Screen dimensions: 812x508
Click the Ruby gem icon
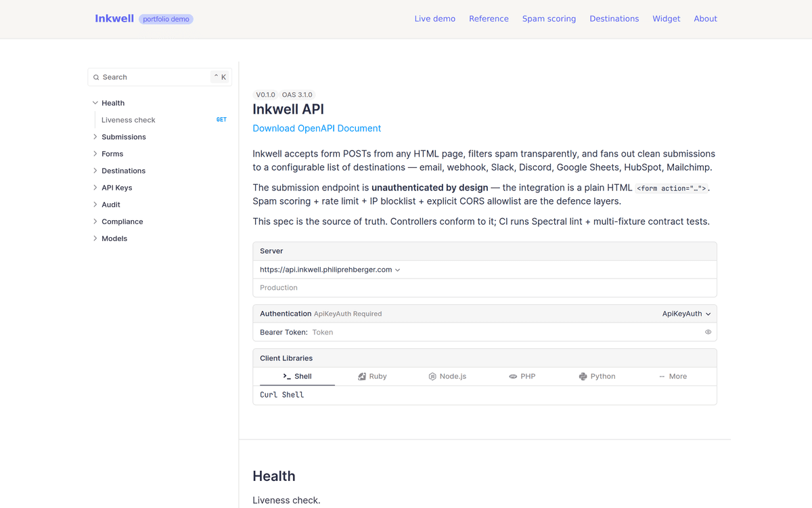[x=362, y=377]
